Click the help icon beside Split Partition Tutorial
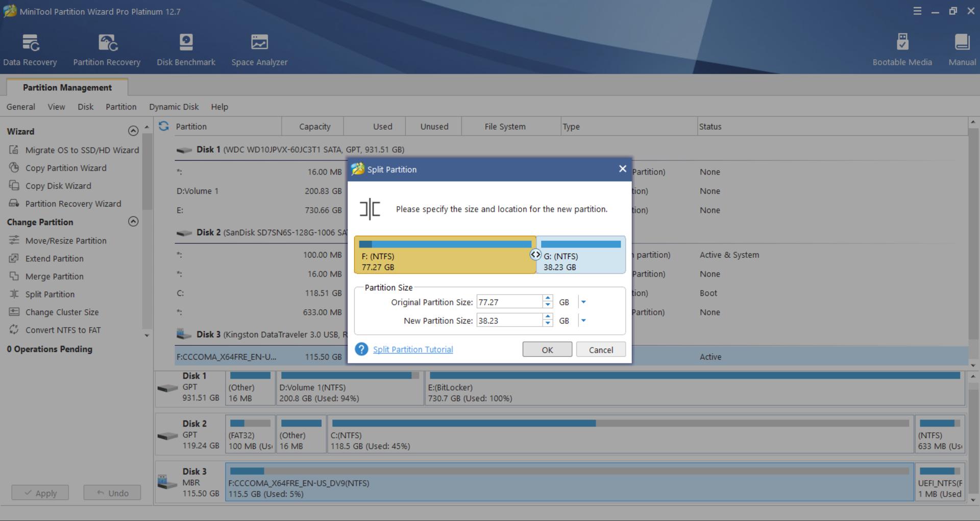 pyautogui.click(x=361, y=350)
